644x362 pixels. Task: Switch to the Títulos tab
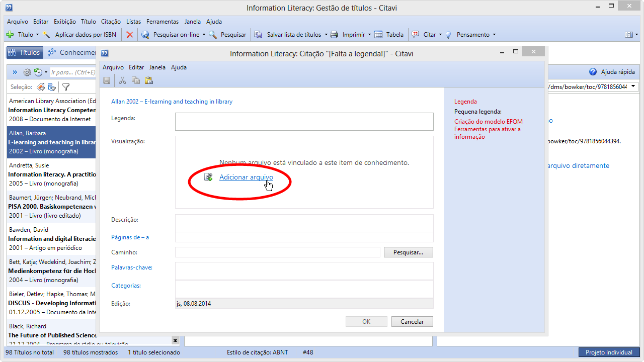[24, 52]
